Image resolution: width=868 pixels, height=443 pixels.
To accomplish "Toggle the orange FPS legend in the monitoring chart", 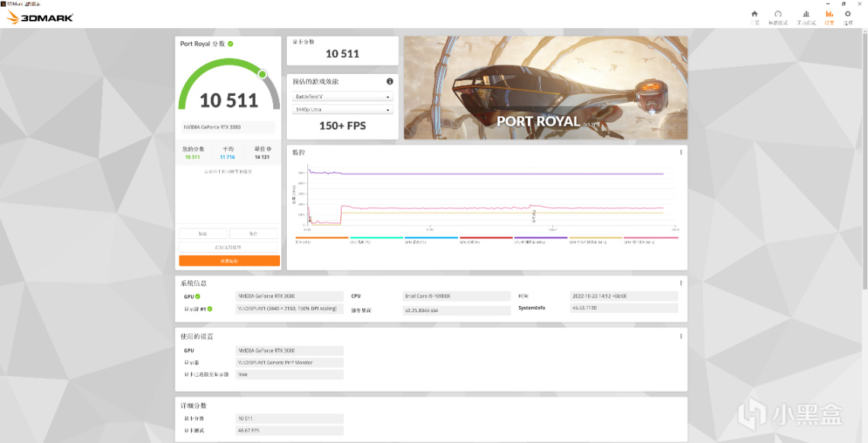I will click(321, 240).
